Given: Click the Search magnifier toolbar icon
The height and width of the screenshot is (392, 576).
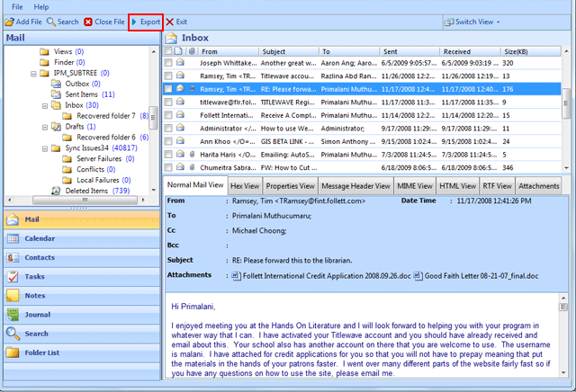Looking at the screenshot, I should tap(51, 22).
